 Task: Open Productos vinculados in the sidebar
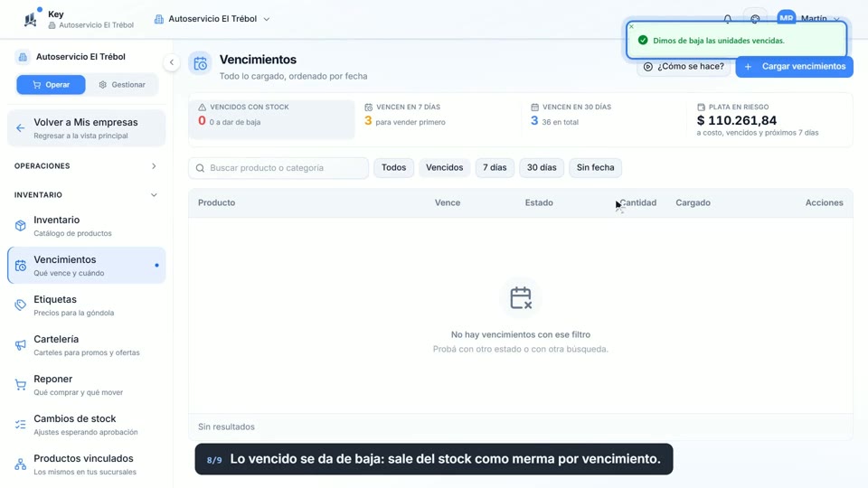87,465
